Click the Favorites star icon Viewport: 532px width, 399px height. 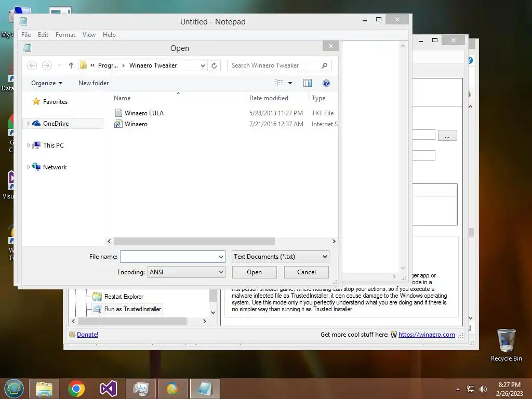pyautogui.click(x=36, y=101)
